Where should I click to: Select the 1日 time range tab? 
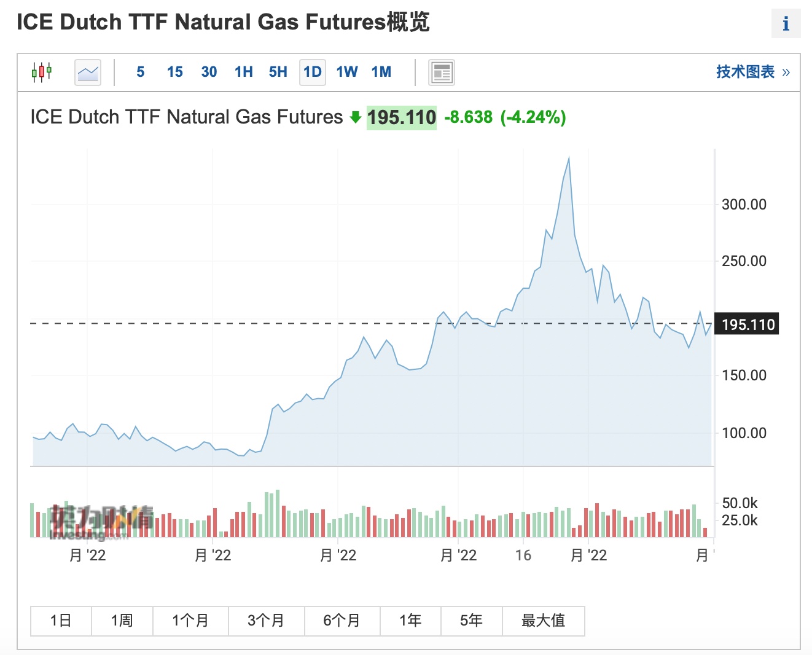tap(61, 621)
